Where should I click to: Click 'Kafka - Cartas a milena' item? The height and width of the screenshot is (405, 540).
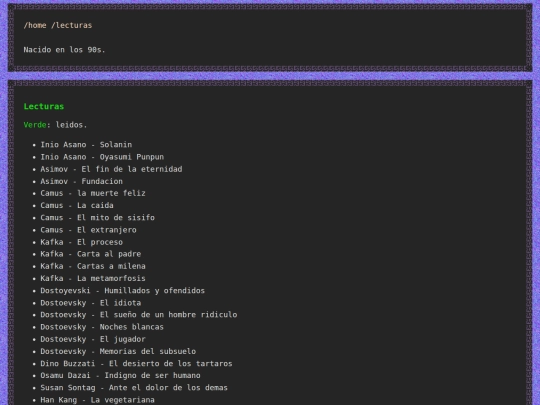(x=93, y=266)
